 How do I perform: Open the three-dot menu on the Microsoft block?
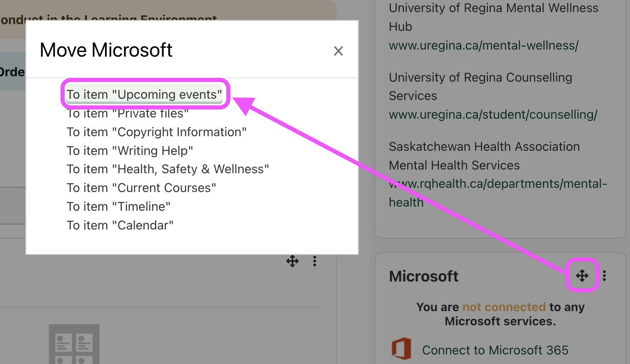click(604, 275)
